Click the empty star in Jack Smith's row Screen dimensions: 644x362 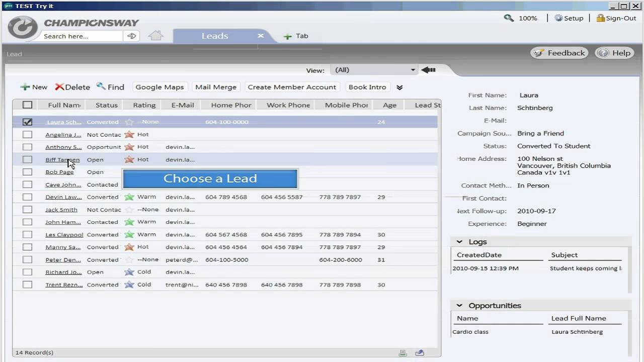[x=129, y=210]
